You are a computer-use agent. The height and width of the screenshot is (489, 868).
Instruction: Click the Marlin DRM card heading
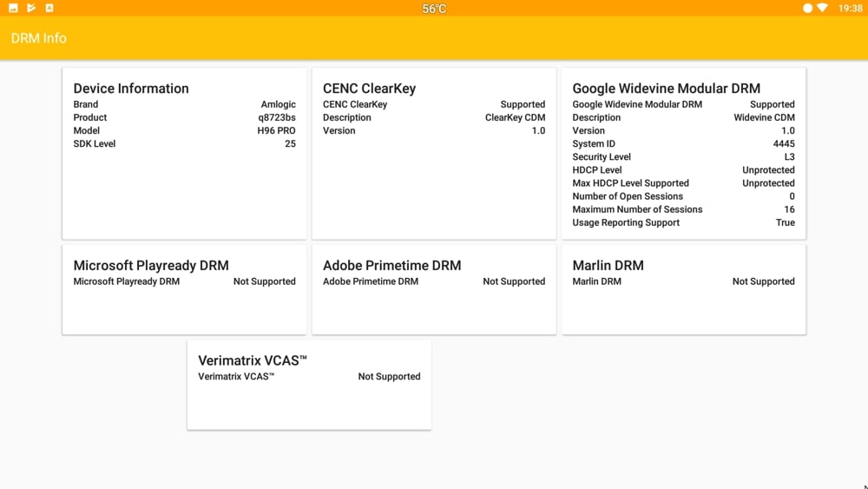[x=608, y=266]
